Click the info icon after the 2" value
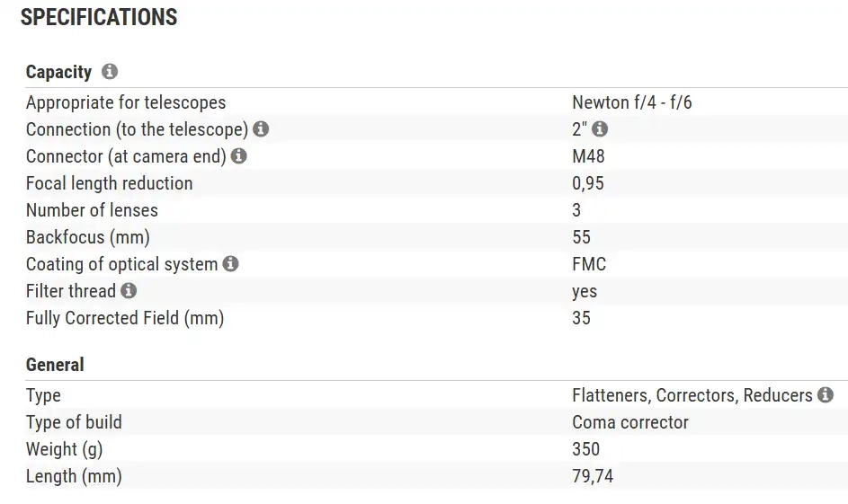The height and width of the screenshot is (504, 848). [600, 129]
